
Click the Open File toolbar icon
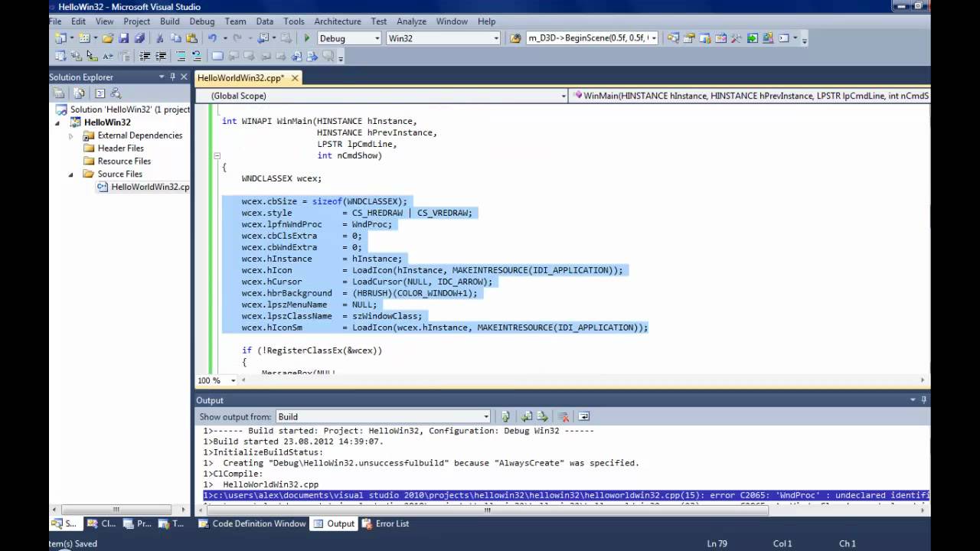pos(108,38)
